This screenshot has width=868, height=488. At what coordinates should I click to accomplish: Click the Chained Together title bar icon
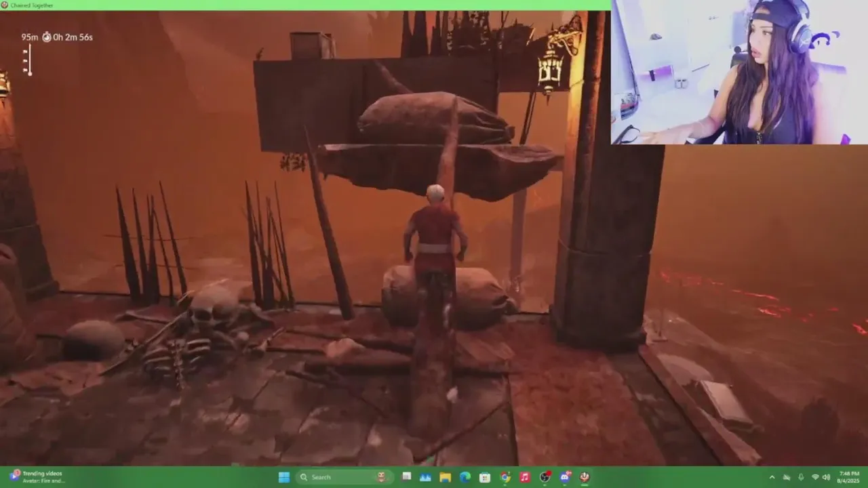(x=5, y=5)
